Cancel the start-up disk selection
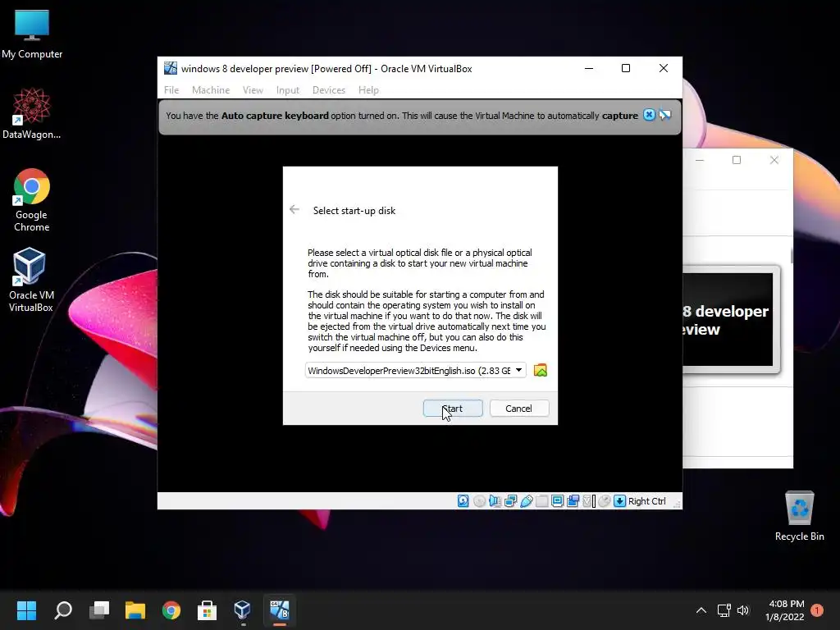Image resolution: width=840 pixels, height=630 pixels. click(518, 409)
